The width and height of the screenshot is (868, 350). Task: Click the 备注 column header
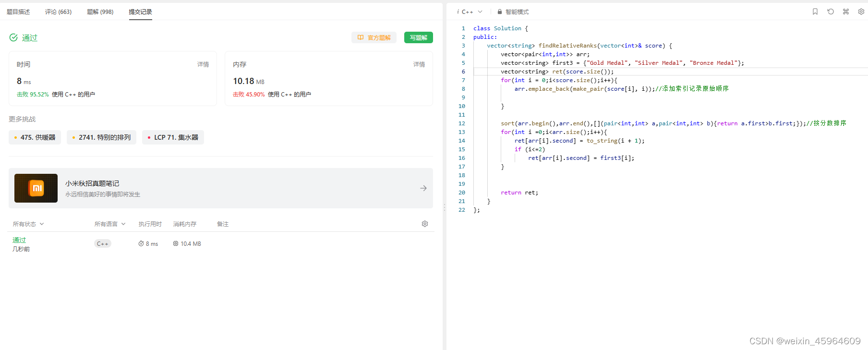(223, 224)
